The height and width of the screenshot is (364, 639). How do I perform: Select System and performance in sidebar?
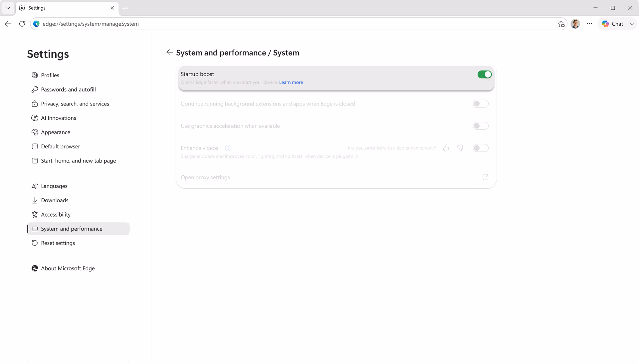[78, 229]
